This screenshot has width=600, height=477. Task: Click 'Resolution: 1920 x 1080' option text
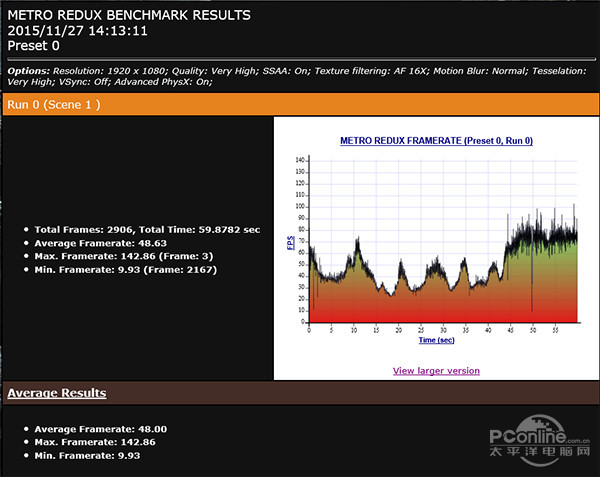coord(110,71)
